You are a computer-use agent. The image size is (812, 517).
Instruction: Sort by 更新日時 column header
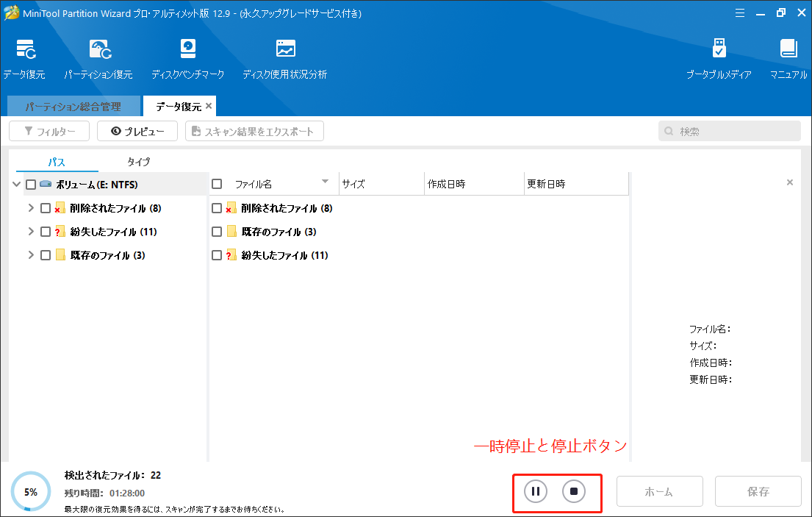[x=576, y=184]
